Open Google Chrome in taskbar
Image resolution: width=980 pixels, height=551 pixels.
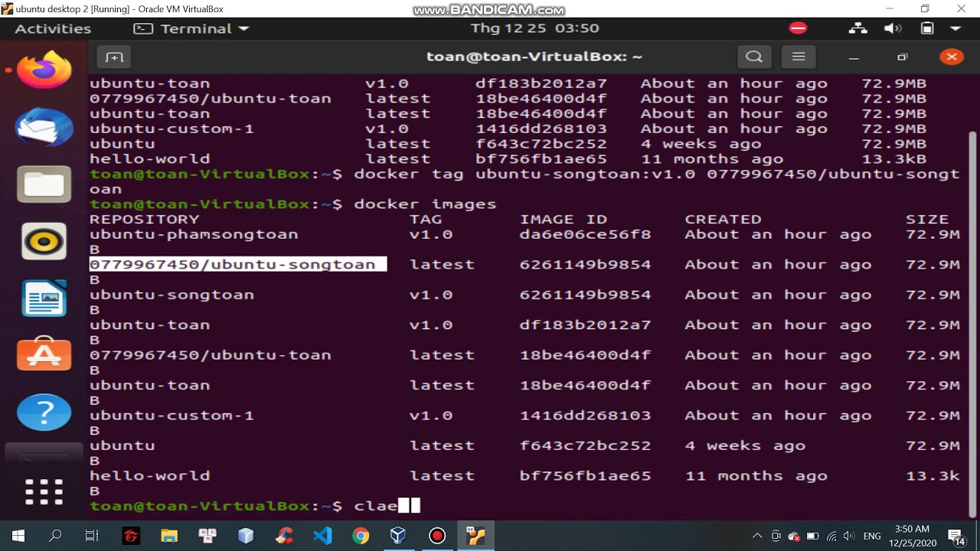pyautogui.click(x=361, y=536)
